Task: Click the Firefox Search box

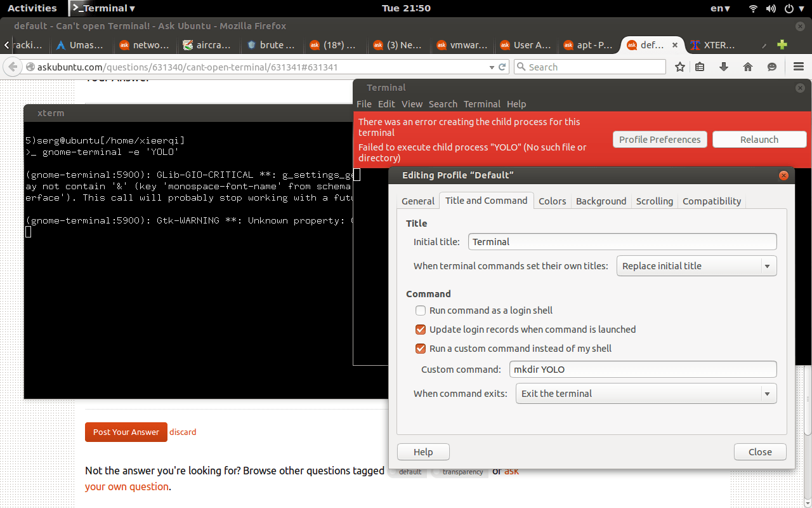Action: click(x=589, y=67)
